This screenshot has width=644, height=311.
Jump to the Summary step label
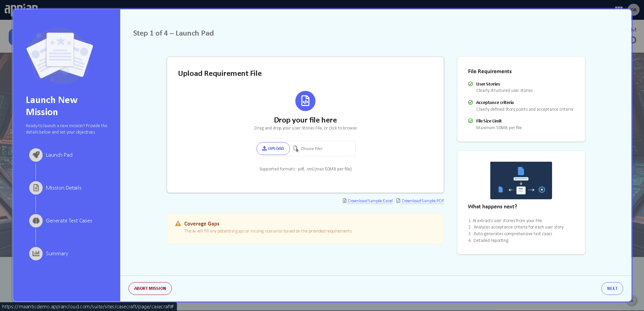[x=57, y=254]
